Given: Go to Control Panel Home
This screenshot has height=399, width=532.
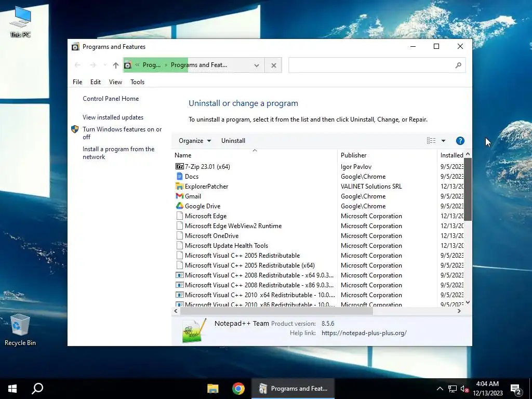Looking at the screenshot, I should pos(111,99).
